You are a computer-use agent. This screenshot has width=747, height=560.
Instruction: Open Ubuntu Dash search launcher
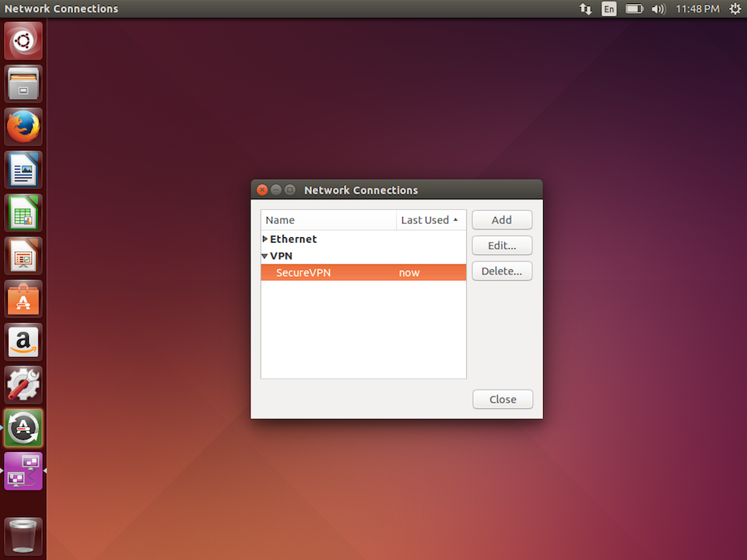coord(23,40)
